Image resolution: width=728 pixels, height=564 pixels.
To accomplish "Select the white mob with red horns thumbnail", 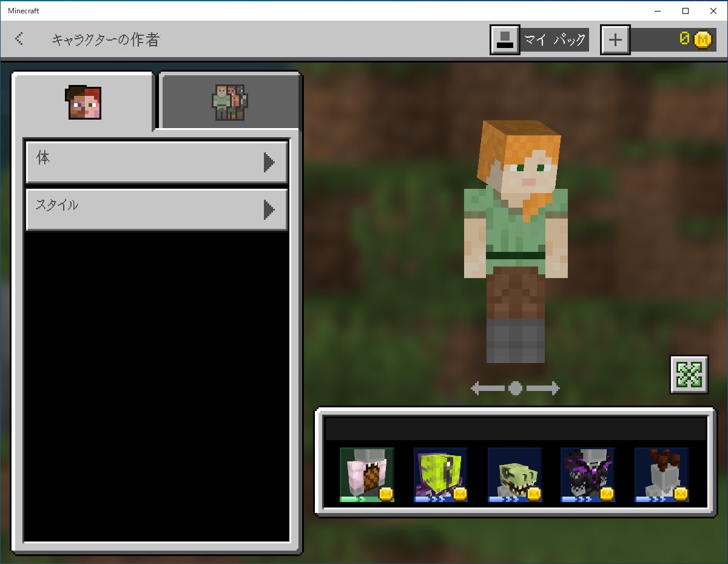I will 662,475.
